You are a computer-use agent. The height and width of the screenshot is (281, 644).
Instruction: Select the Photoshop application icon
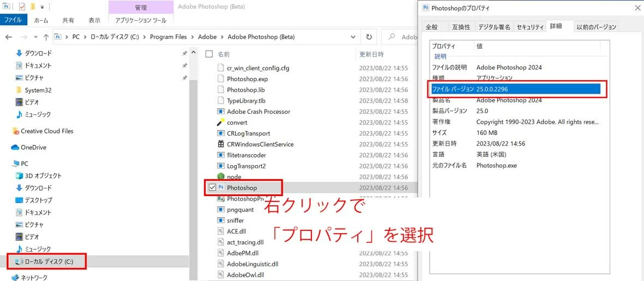(221, 188)
